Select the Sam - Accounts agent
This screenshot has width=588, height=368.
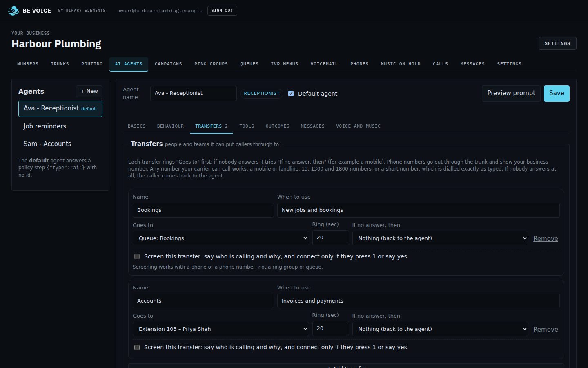pos(60,144)
